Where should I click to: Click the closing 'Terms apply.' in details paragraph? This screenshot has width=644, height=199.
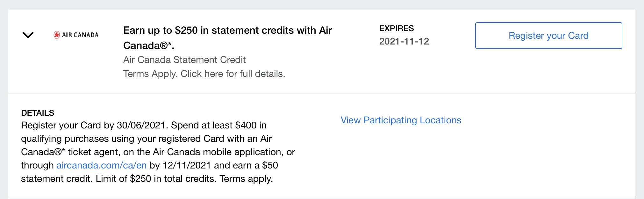246,179
